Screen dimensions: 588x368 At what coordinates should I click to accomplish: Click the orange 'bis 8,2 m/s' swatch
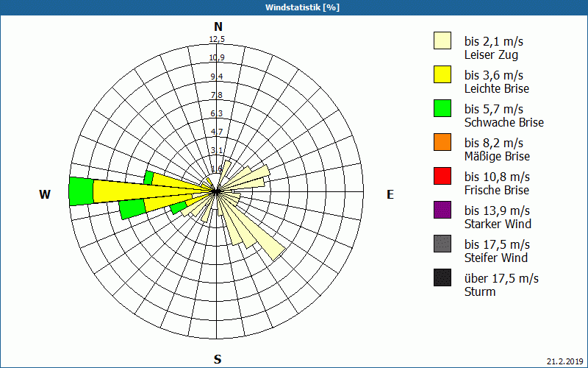(x=442, y=142)
